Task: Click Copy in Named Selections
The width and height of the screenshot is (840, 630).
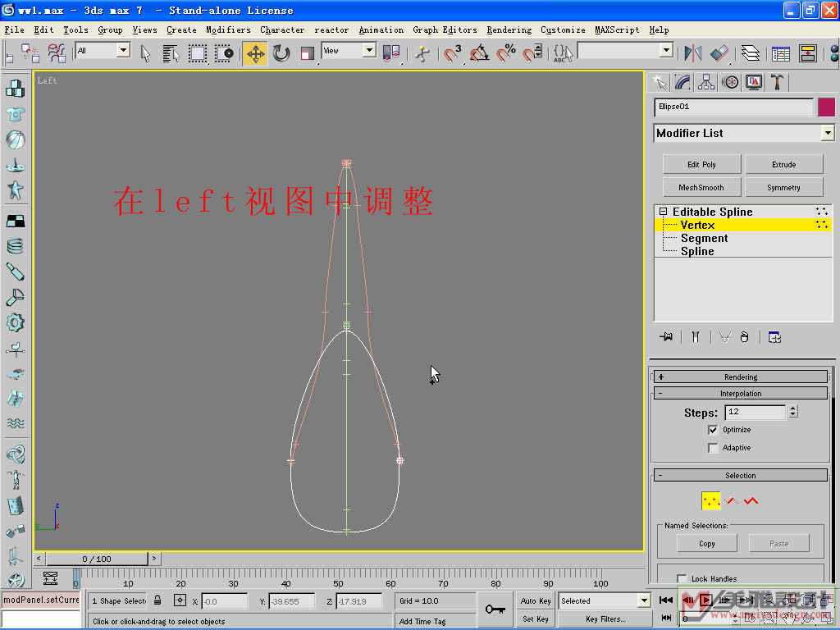Action: 706,544
